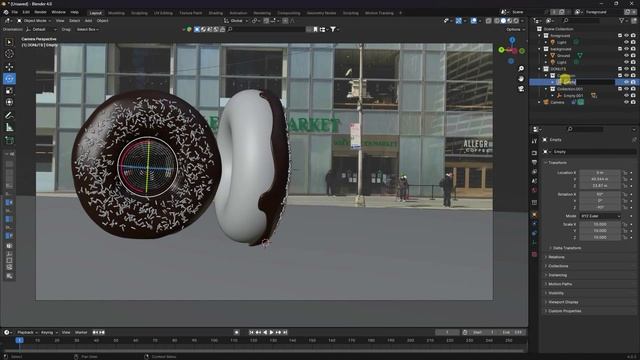Select the Rotate tool
The width and height of the screenshot is (640, 360).
click(x=9, y=78)
